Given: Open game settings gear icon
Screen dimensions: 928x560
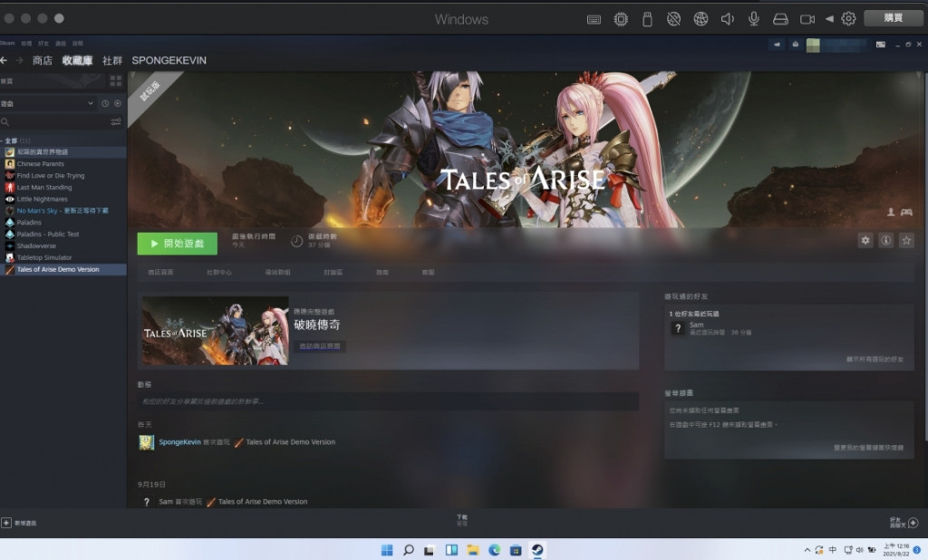Looking at the screenshot, I should 865,240.
